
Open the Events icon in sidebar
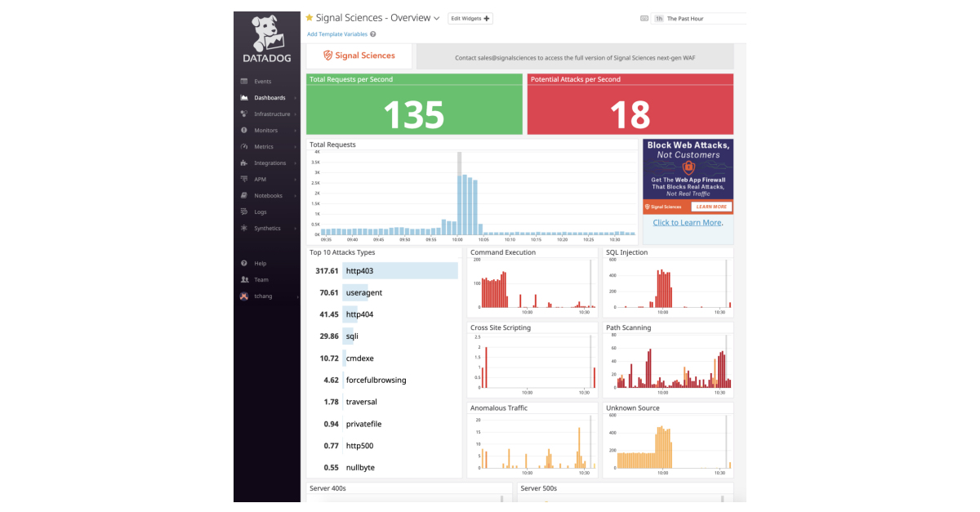tap(243, 82)
